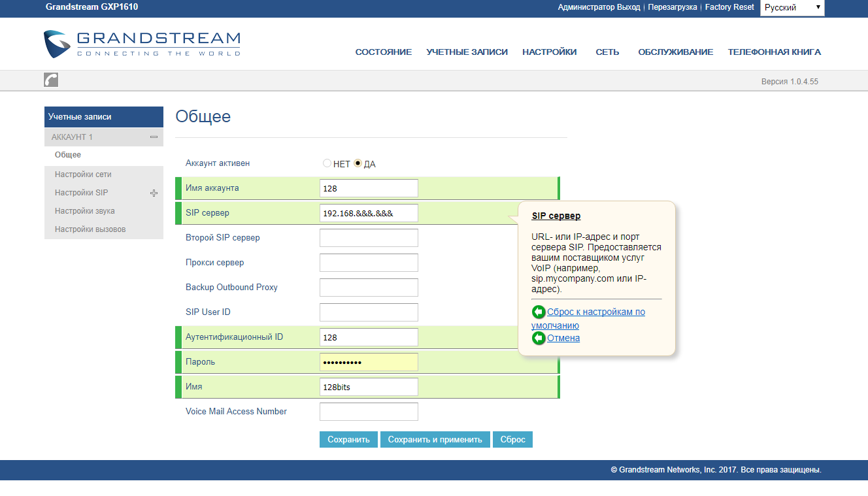Open Настройки SIP in sidebar
This screenshot has width=868, height=496.
pos(82,193)
